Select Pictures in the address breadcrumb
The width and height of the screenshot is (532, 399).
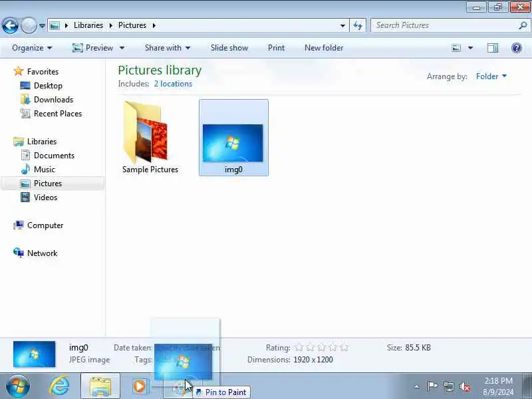132,25
